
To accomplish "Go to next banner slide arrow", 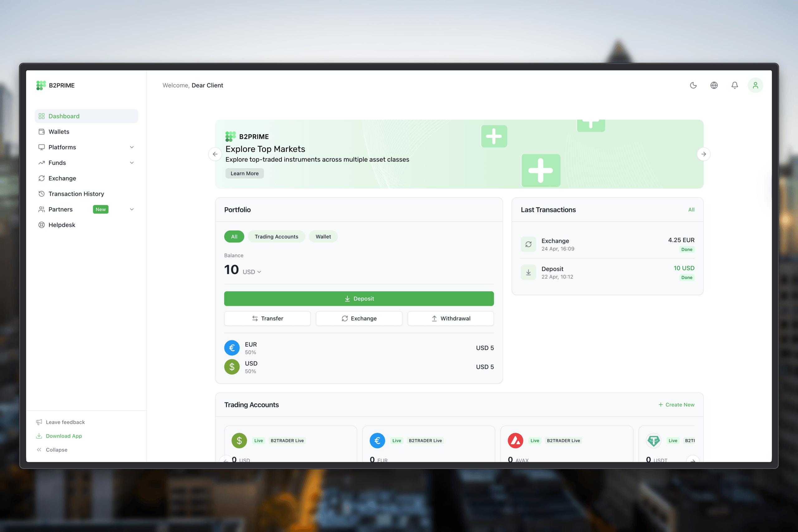I will click(x=703, y=154).
